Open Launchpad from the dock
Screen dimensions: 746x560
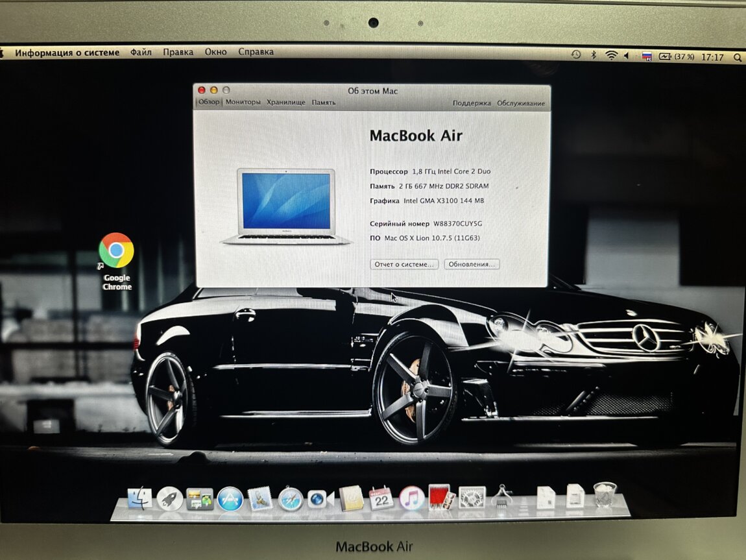[x=169, y=498]
